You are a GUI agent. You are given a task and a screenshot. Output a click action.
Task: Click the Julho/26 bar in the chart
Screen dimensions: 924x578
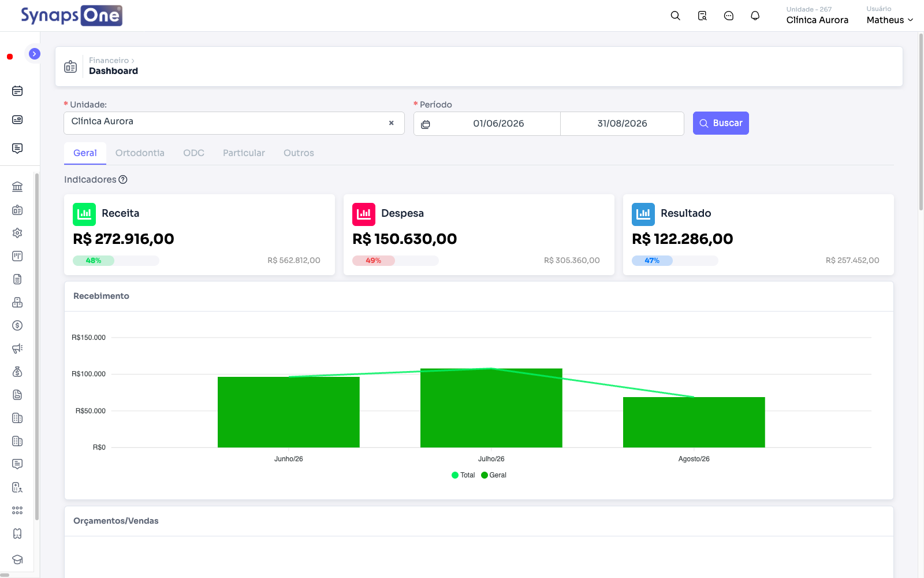491,408
